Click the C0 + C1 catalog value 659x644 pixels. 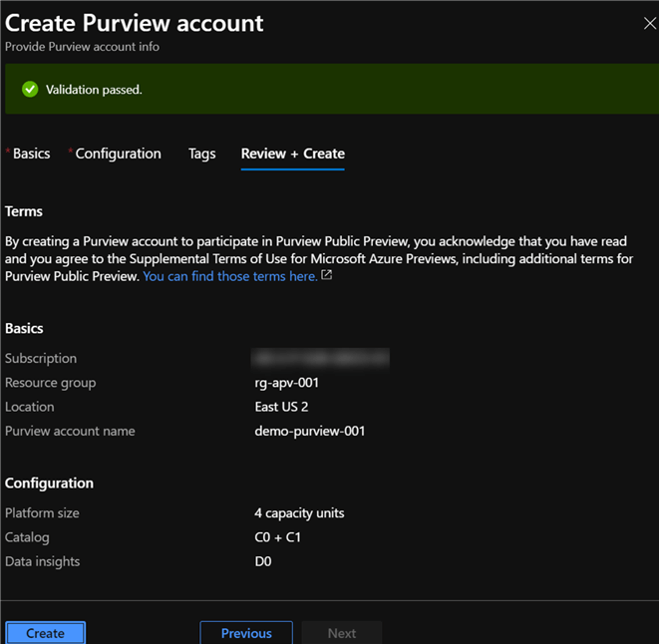pyautogui.click(x=278, y=537)
